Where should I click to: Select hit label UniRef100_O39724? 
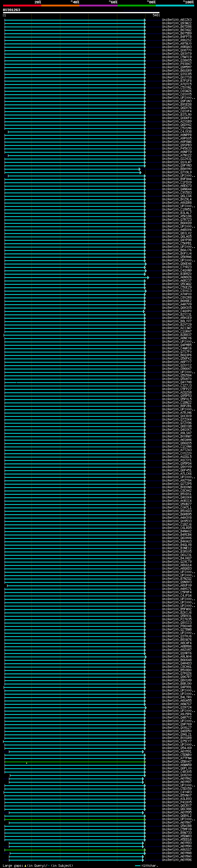coord(177,708)
